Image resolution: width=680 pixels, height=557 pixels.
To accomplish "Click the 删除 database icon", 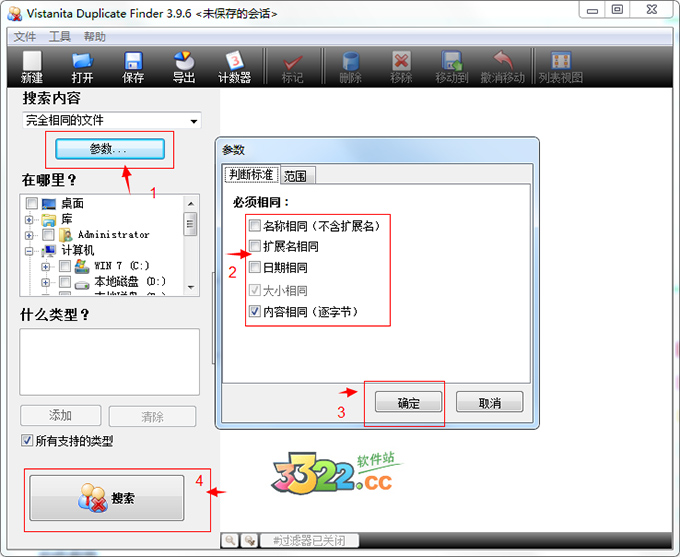I will tap(350, 61).
